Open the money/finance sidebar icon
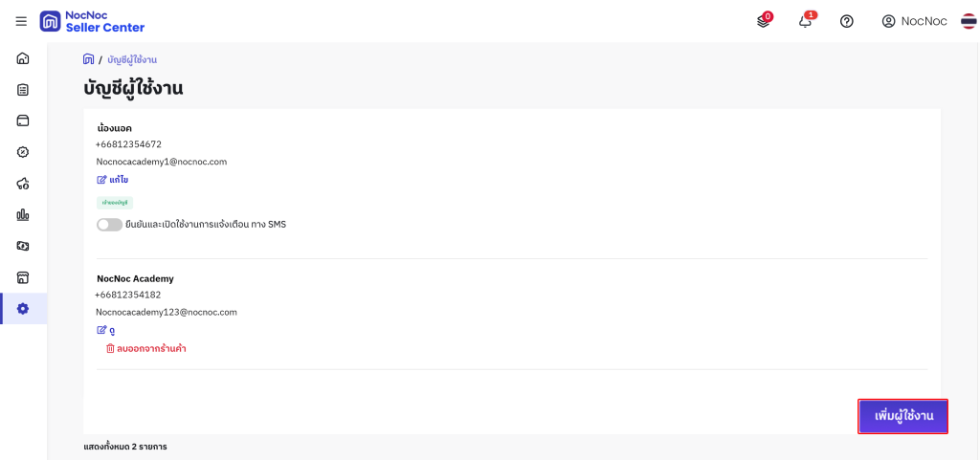 (23, 246)
